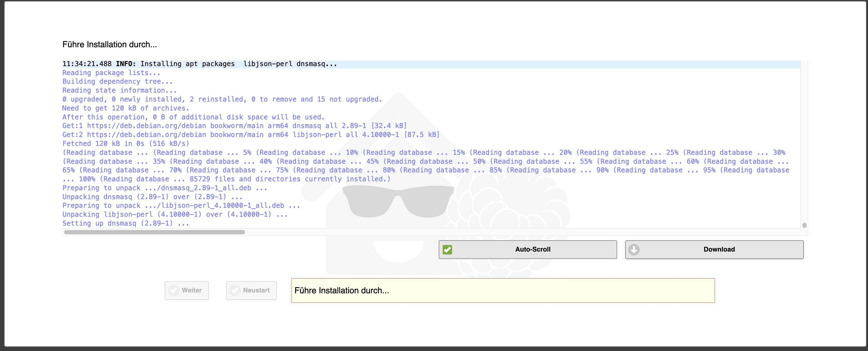
Task: Toggle the green Auto-Scroll checkmark icon
Action: click(x=447, y=249)
